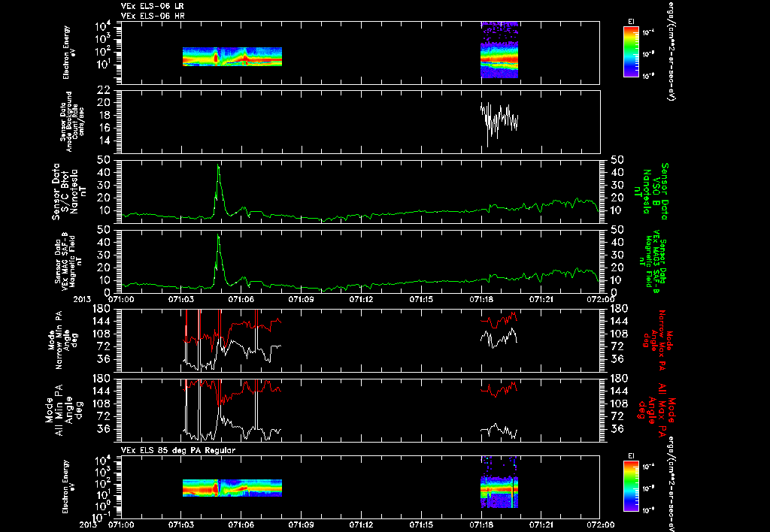Click the low-resolution spectrogram block in ELS-06 panel
Screen dimensions: 770x532
232,56
